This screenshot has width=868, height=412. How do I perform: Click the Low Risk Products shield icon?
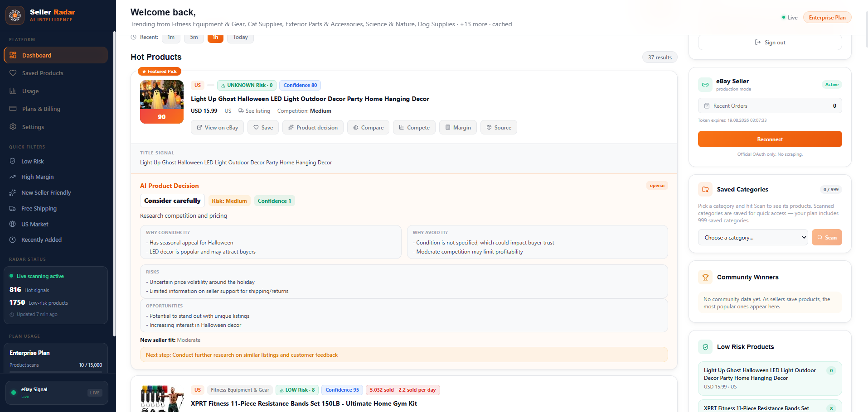[x=705, y=347]
